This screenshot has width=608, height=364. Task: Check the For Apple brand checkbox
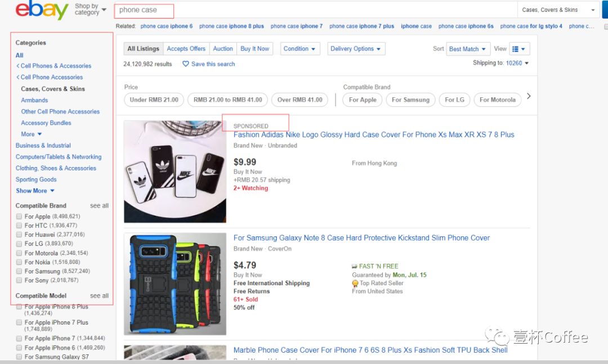coord(19,217)
